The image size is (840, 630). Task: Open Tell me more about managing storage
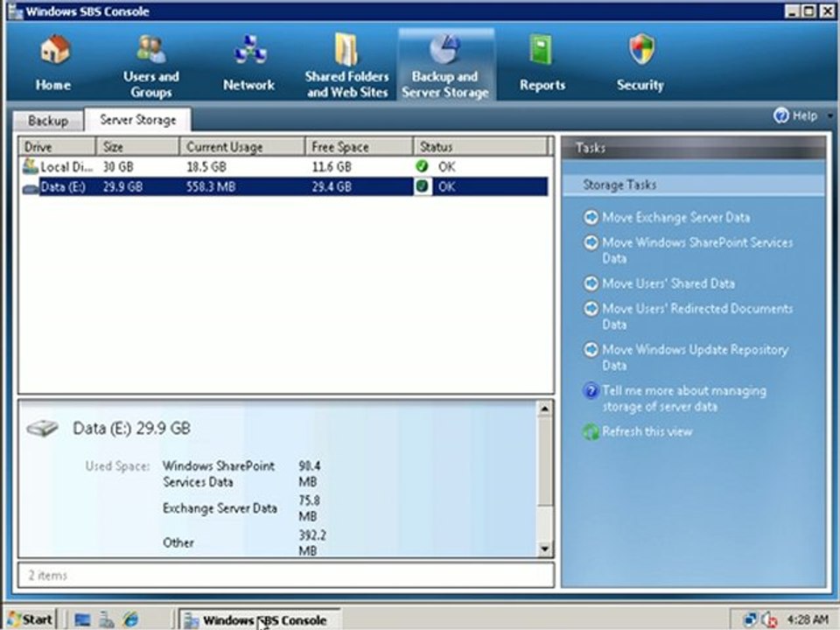coord(684,399)
